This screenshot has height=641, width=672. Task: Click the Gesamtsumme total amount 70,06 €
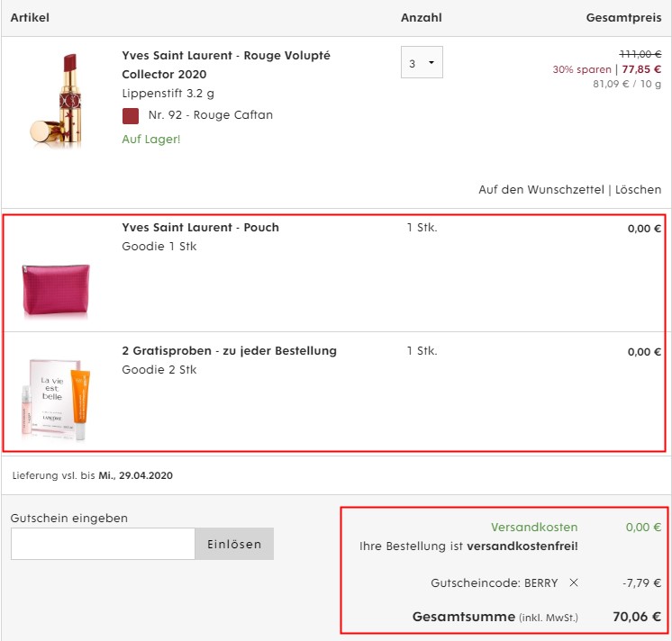[637, 617]
